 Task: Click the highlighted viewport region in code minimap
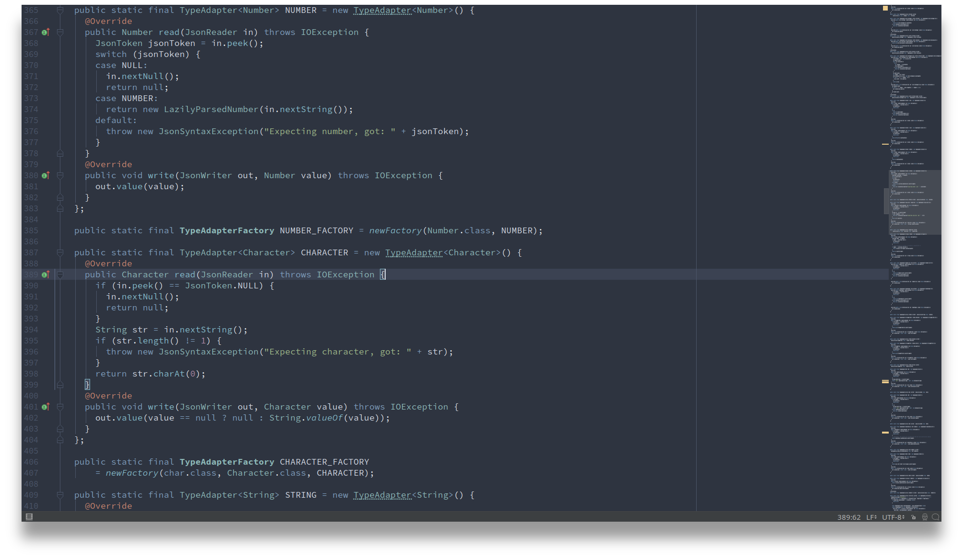coord(915,202)
